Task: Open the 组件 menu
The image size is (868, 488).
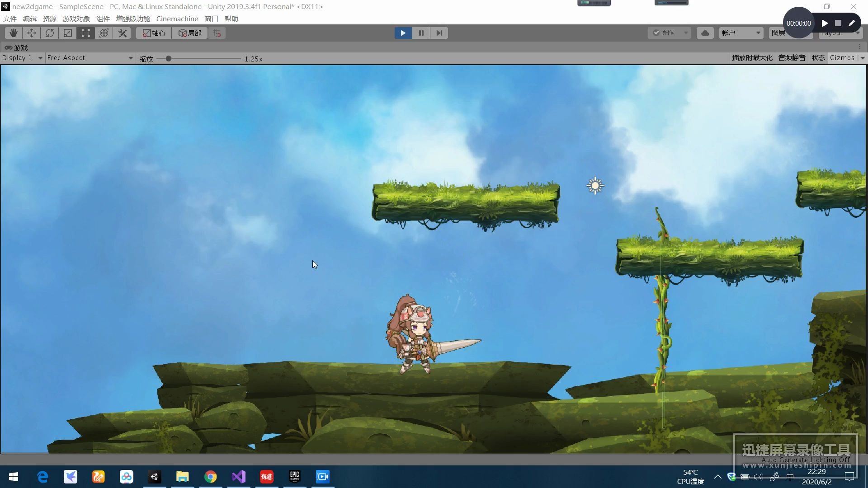Action: coord(103,19)
